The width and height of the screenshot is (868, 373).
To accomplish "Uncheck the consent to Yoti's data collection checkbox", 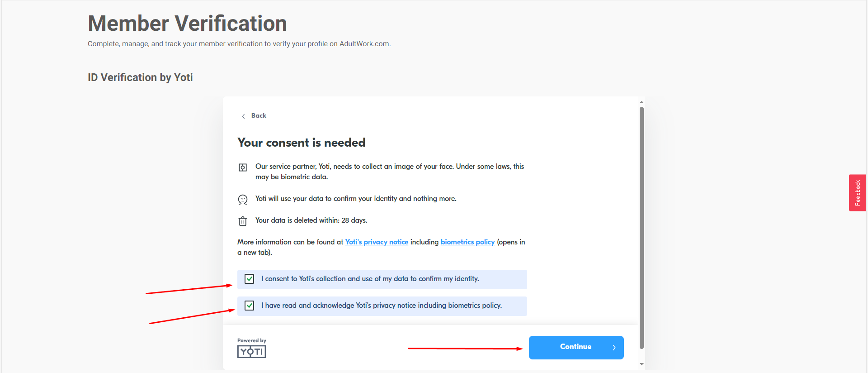I will [249, 279].
